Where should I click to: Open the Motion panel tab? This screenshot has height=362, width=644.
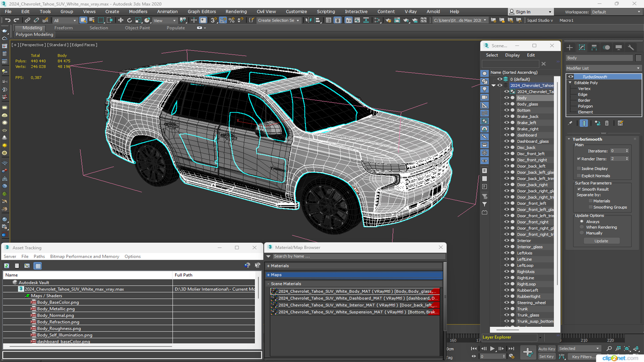pos(606,48)
